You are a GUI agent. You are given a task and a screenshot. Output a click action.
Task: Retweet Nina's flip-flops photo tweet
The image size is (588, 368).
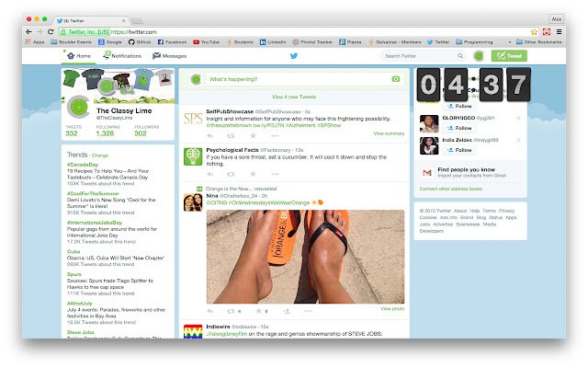click(231, 311)
